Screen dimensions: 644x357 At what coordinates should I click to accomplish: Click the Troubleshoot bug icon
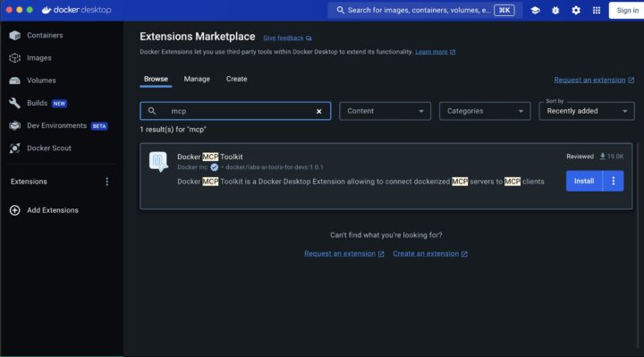(555, 10)
